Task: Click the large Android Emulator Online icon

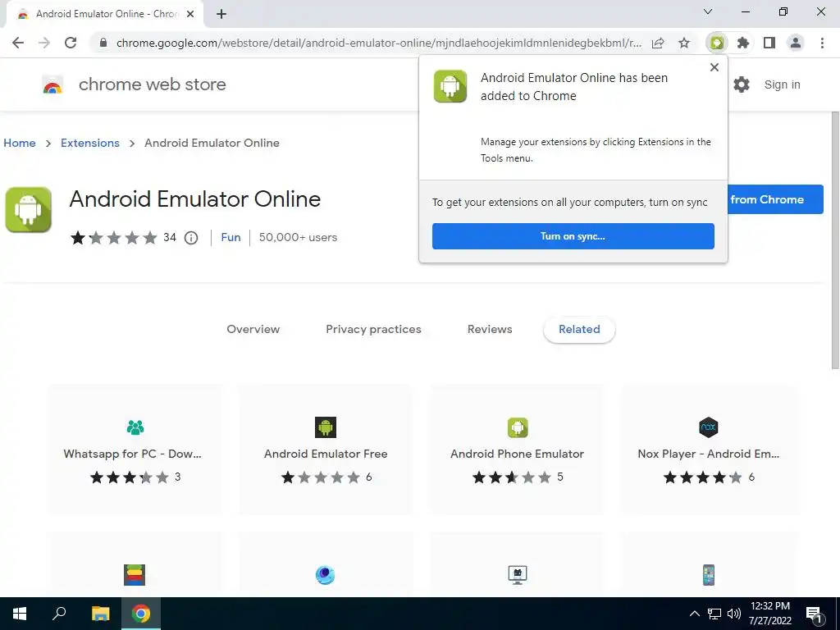Action: pos(29,209)
